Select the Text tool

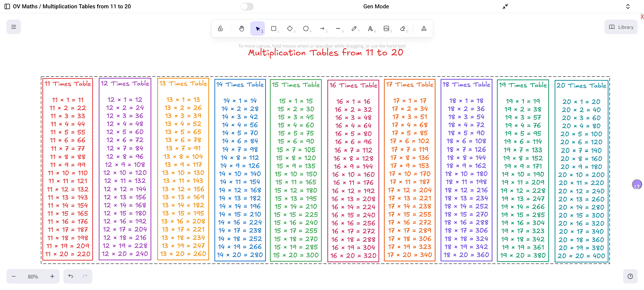[370, 28]
